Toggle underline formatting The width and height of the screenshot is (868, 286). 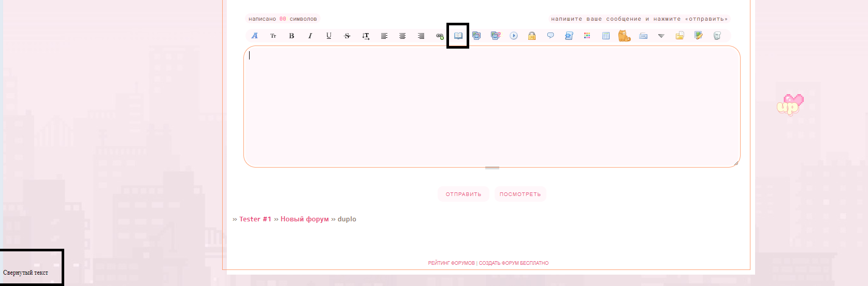[328, 36]
